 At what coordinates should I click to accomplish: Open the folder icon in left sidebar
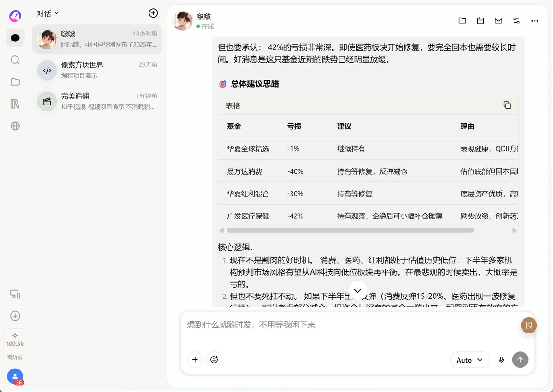click(x=15, y=82)
